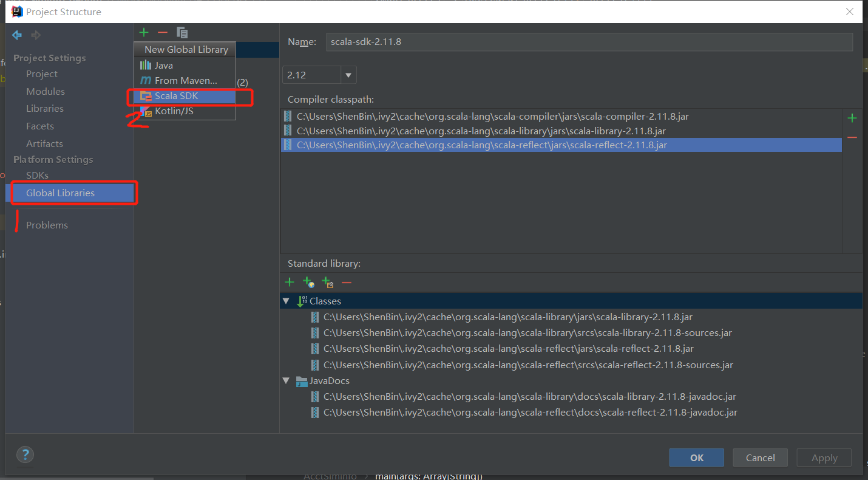Image resolution: width=868 pixels, height=480 pixels.
Task: Collapse the JavaDocs tree node
Action: click(x=286, y=381)
